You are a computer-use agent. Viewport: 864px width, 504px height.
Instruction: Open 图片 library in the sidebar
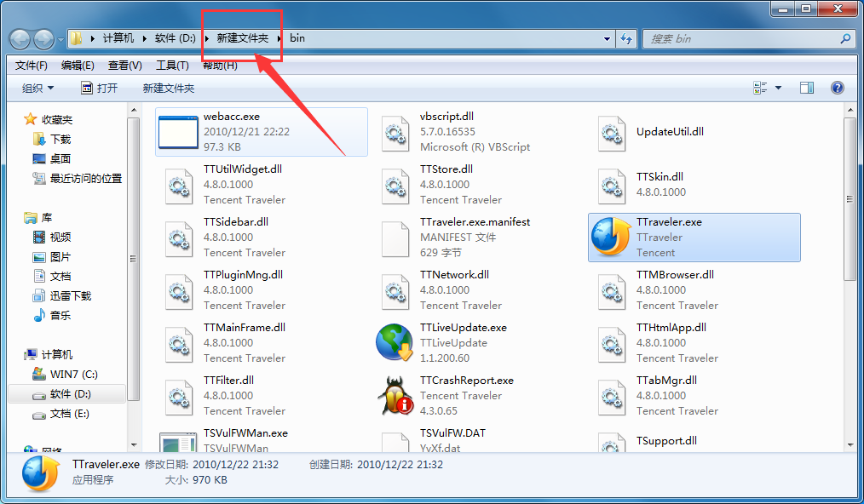(x=60, y=256)
